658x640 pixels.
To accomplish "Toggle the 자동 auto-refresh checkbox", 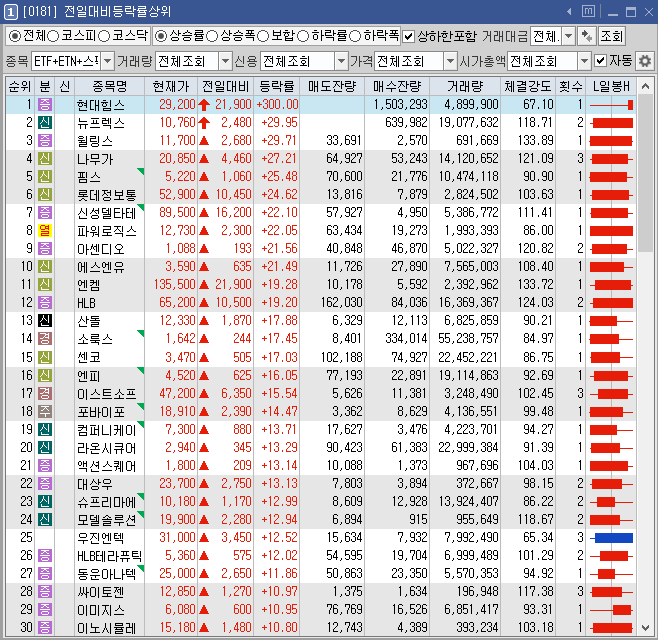I will (601, 61).
